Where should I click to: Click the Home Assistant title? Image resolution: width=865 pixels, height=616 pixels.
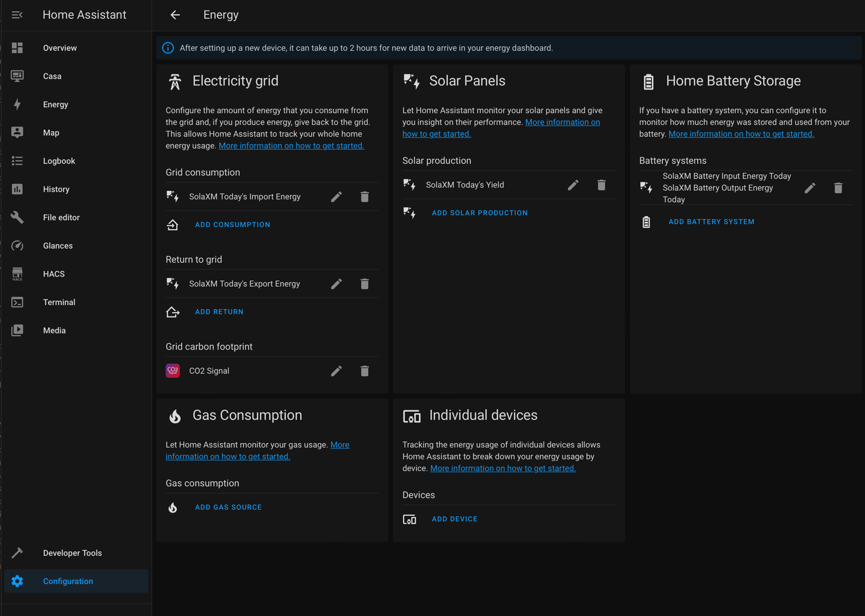(84, 15)
